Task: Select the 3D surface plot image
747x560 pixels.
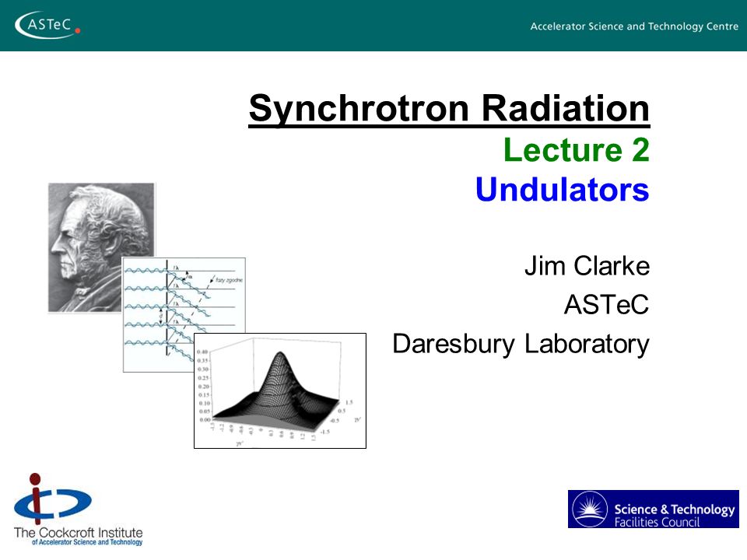Action: coord(280,390)
